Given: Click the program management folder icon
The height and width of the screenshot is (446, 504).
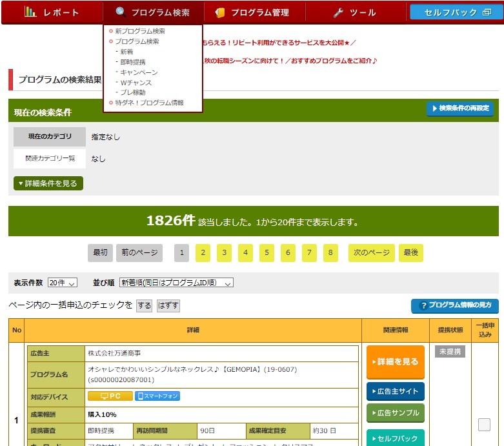Looking at the screenshot, I should pos(220,12).
